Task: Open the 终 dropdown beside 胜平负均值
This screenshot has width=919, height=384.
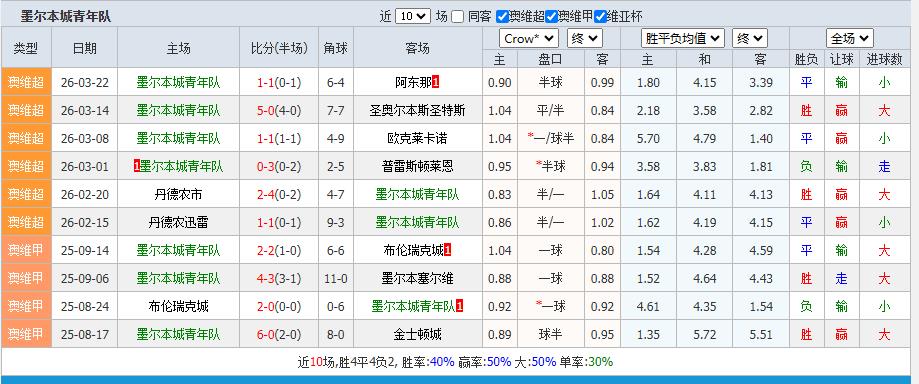Action: [750, 39]
